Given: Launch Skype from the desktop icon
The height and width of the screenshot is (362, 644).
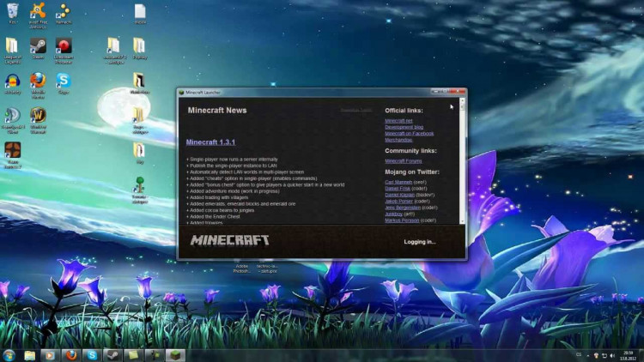Looking at the screenshot, I should coord(64,83).
